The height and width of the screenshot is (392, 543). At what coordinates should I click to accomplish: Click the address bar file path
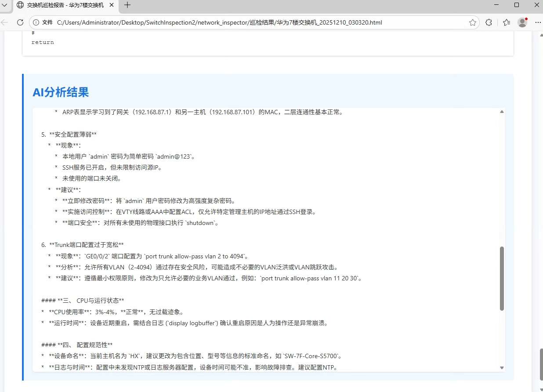pyautogui.click(x=220, y=22)
